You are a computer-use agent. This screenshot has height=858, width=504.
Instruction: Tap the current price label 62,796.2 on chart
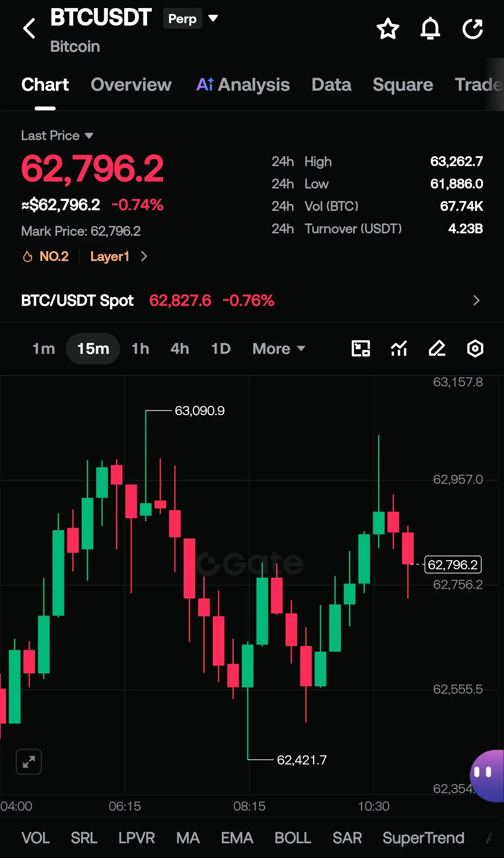tap(453, 564)
